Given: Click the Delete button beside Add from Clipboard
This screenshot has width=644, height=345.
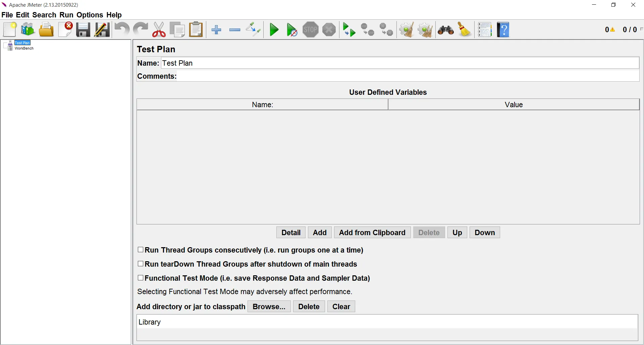Looking at the screenshot, I should click(x=429, y=232).
